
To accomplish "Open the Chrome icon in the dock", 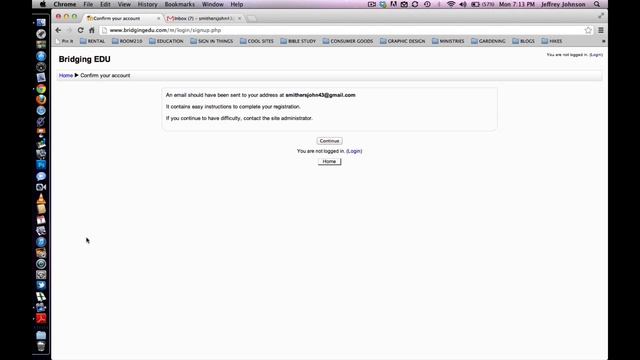I will click(41, 89).
